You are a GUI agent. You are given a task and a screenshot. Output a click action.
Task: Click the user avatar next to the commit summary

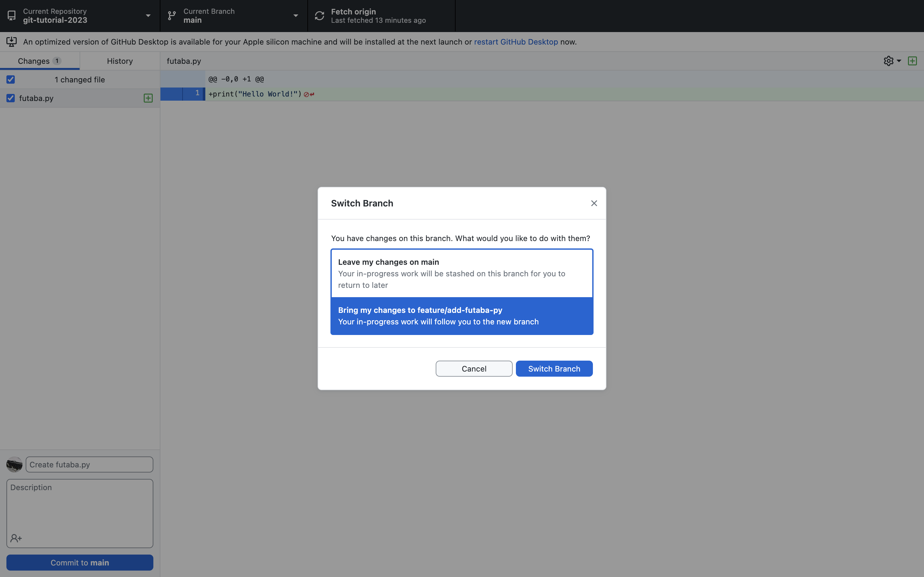coord(14,464)
